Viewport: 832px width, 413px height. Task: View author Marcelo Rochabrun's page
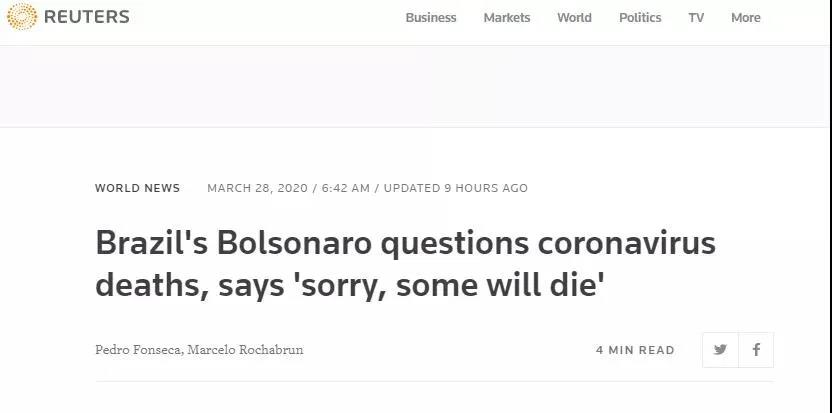pyautogui.click(x=245, y=350)
